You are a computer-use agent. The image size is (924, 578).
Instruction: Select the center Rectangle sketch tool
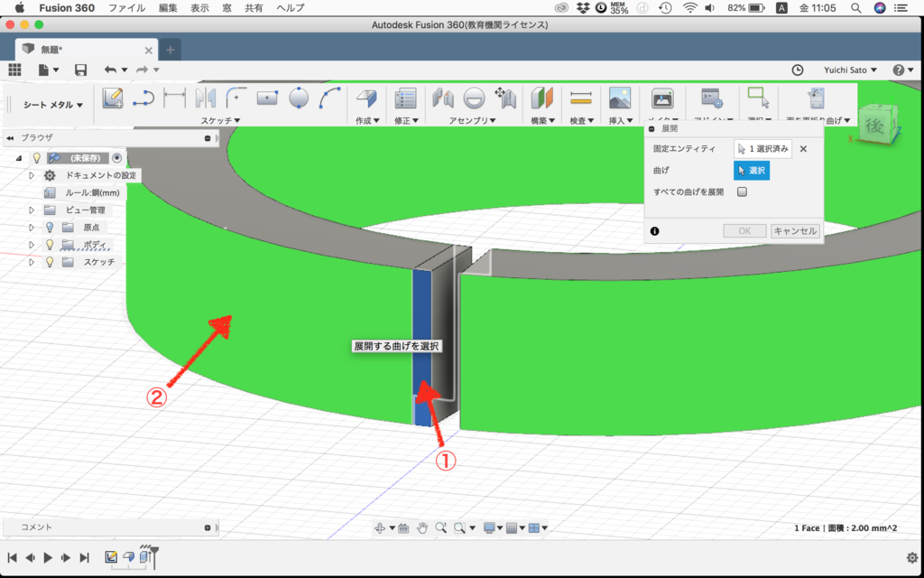click(x=267, y=98)
